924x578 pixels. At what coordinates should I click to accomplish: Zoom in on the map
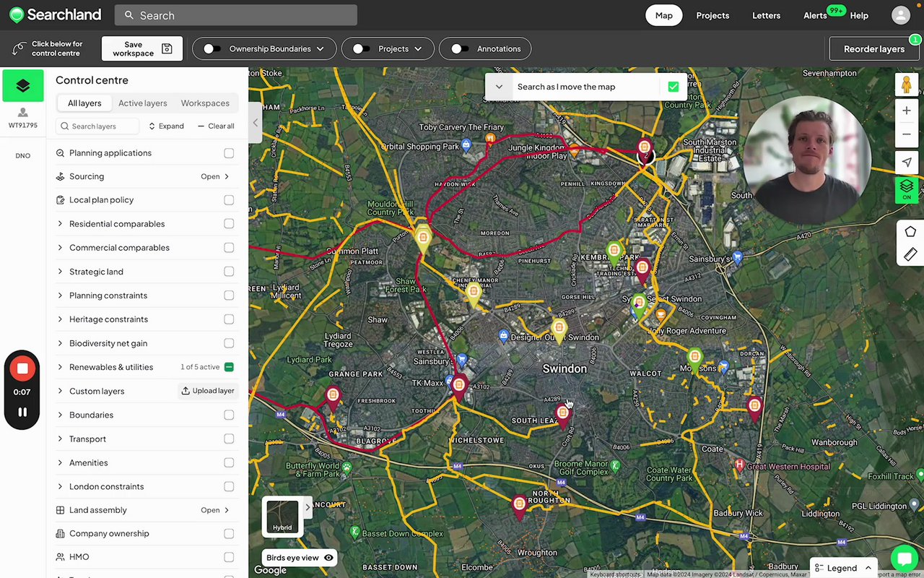click(907, 111)
